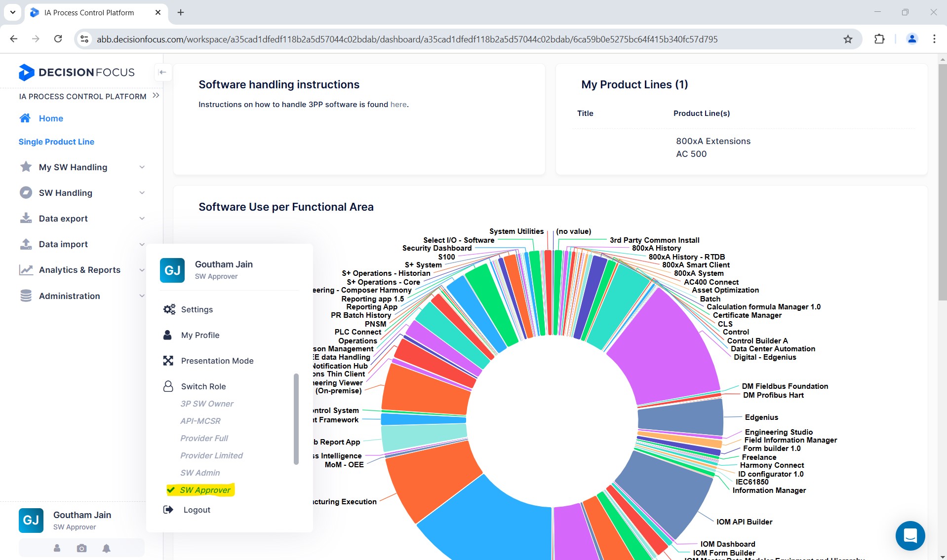
Task: Open Settings from user menu
Action: (x=197, y=309)
